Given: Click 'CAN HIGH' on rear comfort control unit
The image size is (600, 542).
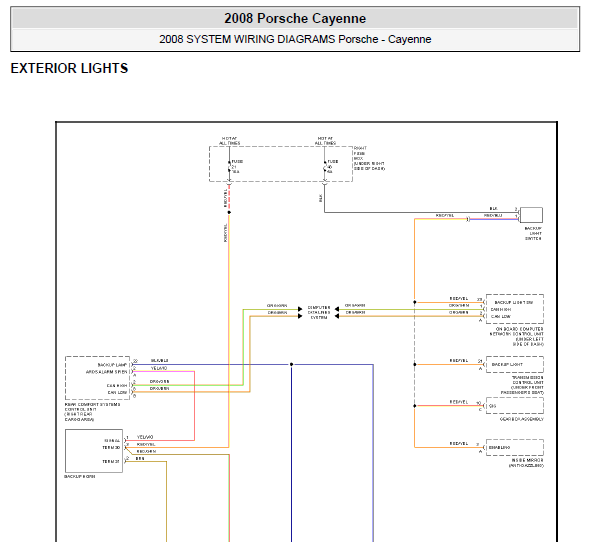Looking at the screenshot, I should (117, 385).
